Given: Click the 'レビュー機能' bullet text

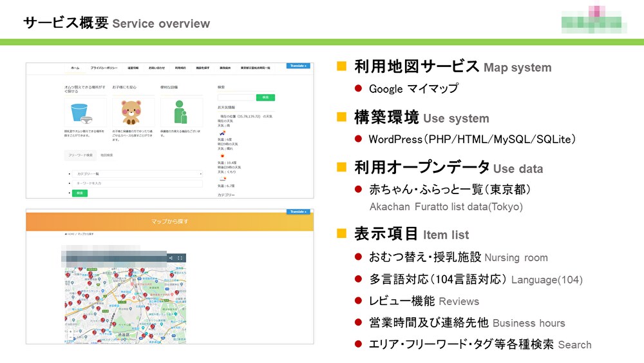Looking at the screenshot, I should pyautogui.click(x=402, y=301).
